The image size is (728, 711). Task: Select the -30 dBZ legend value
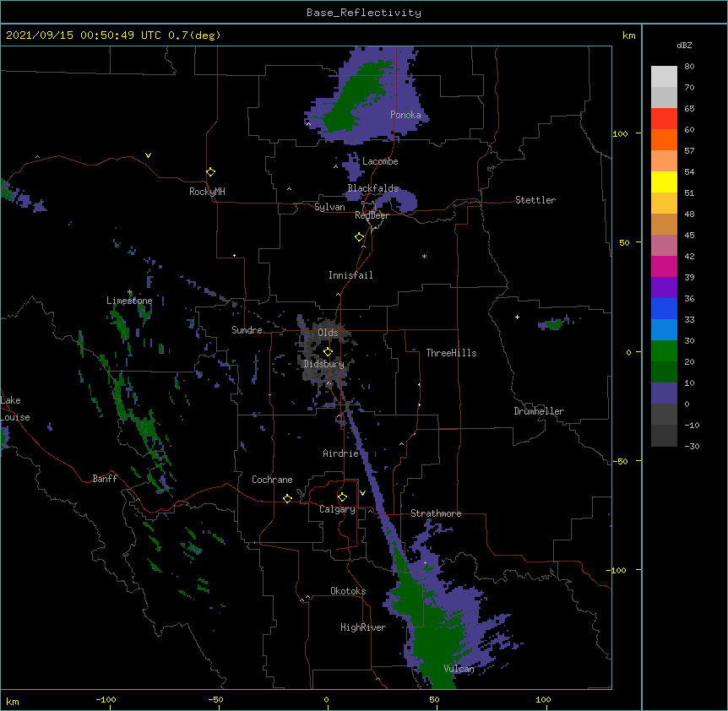692,446
